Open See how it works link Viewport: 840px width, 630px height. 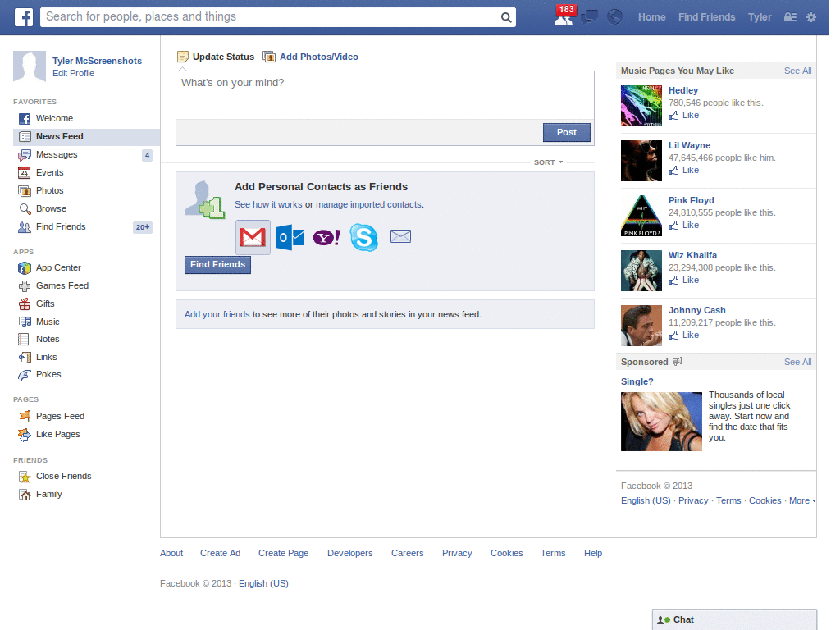pos(268,204)
